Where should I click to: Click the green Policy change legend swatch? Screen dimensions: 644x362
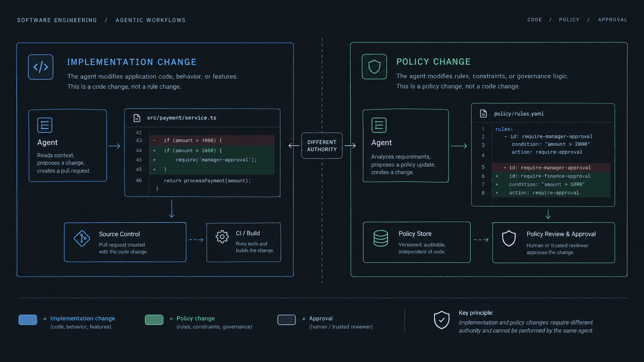tap(154, 320)
